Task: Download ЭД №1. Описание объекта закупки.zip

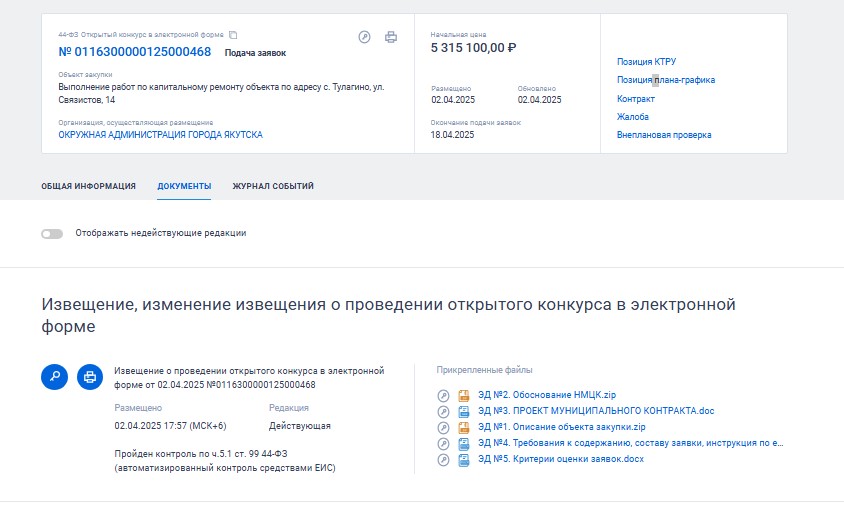Action: (561, 427)
